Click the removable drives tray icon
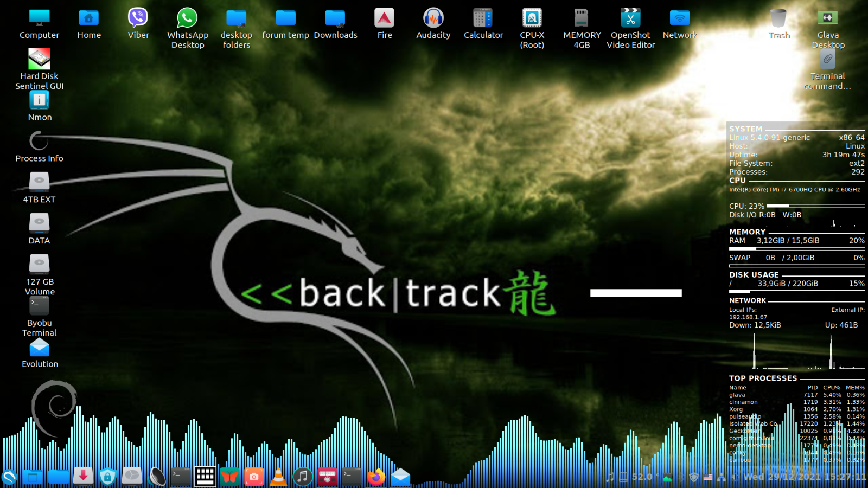Image resolution: width=868 pixels, height=488 pixels. tap(624, 477)
